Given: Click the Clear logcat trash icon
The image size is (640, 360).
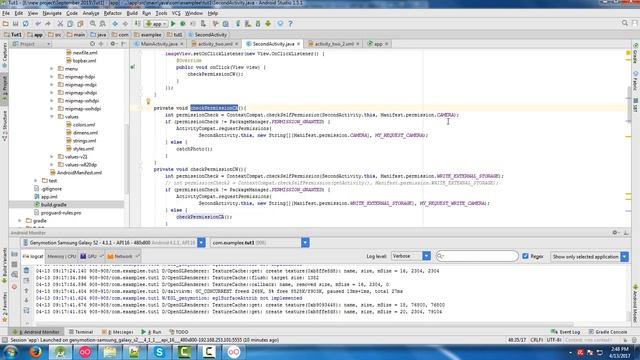Looking at the screenshot, I should coord(26,270).
